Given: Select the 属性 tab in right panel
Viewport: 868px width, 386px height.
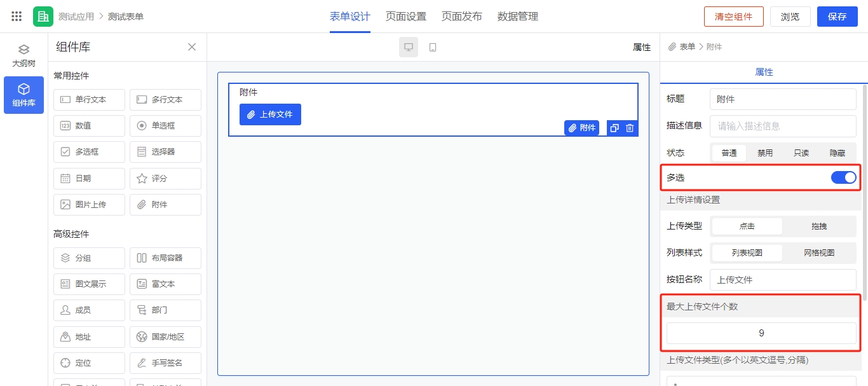Looking at the screenshot, I should (x=764, y=72).
